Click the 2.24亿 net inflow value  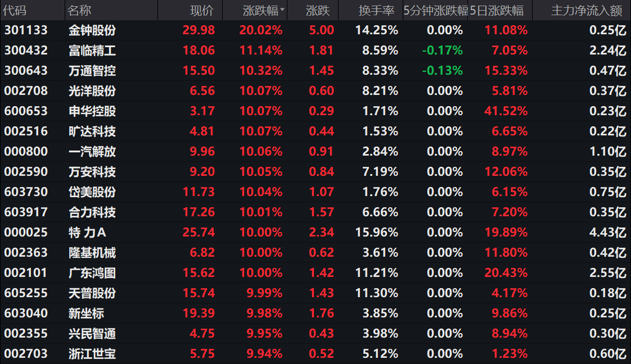pyautogui.click(x=607, y=50)
